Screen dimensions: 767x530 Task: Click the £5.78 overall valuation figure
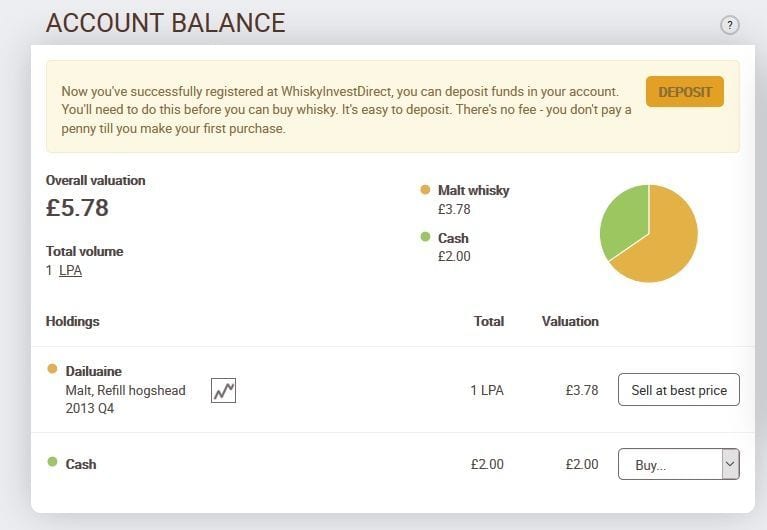coord(77,207)
